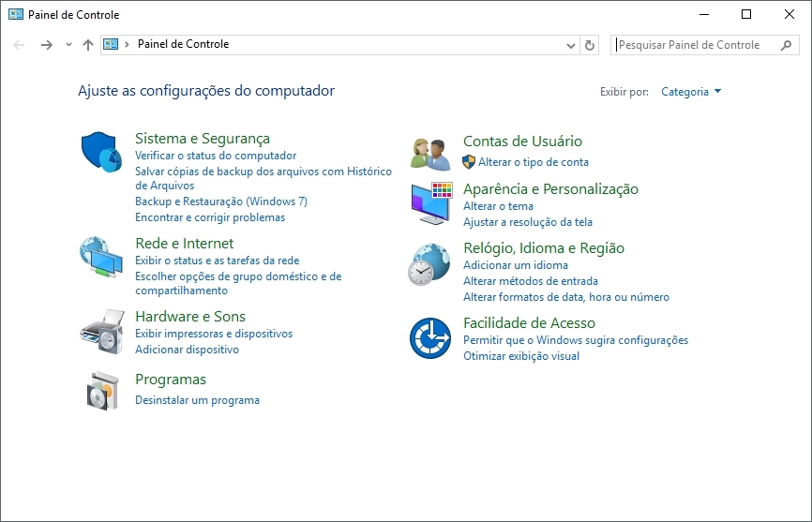Click Permitir que o Windows sugira configurações
The height and width of the screenshot is (522, 812).
click(576, 340)
